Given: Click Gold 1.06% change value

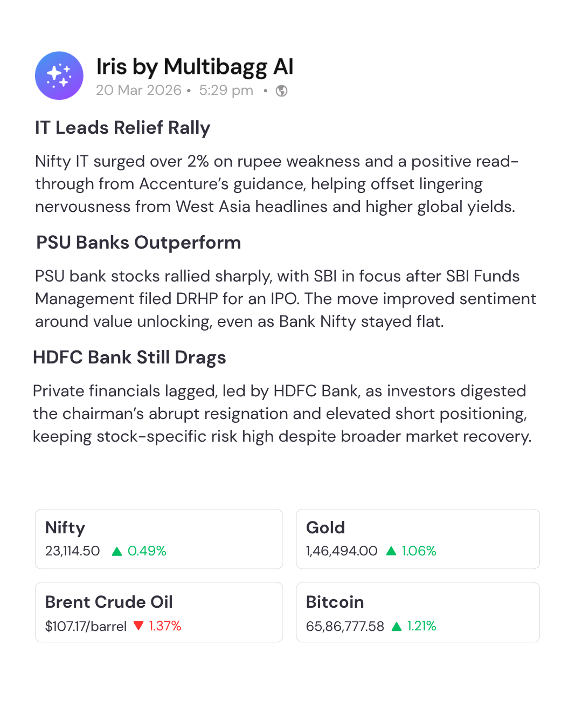Looking at the screenshot, I should (419, 551).
